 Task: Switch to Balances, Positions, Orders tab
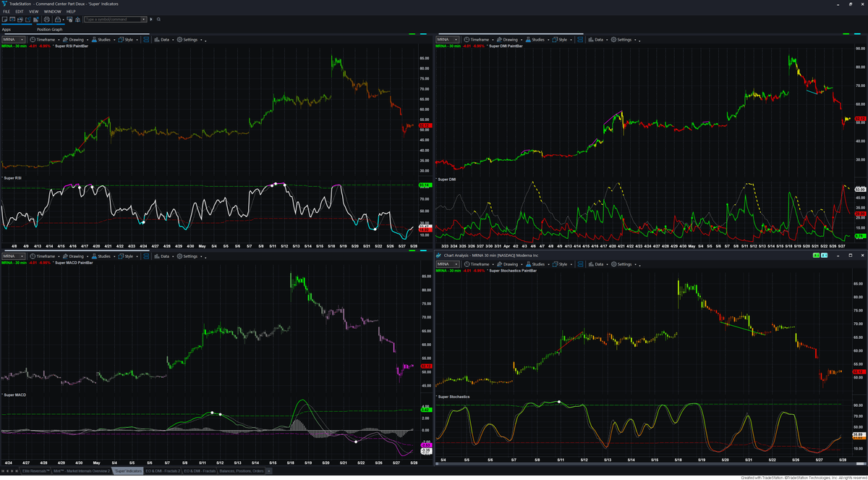(241, 471)
